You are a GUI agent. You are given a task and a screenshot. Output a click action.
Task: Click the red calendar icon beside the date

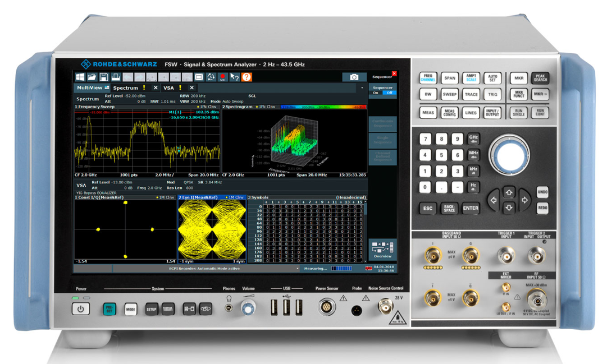[368, 268]
